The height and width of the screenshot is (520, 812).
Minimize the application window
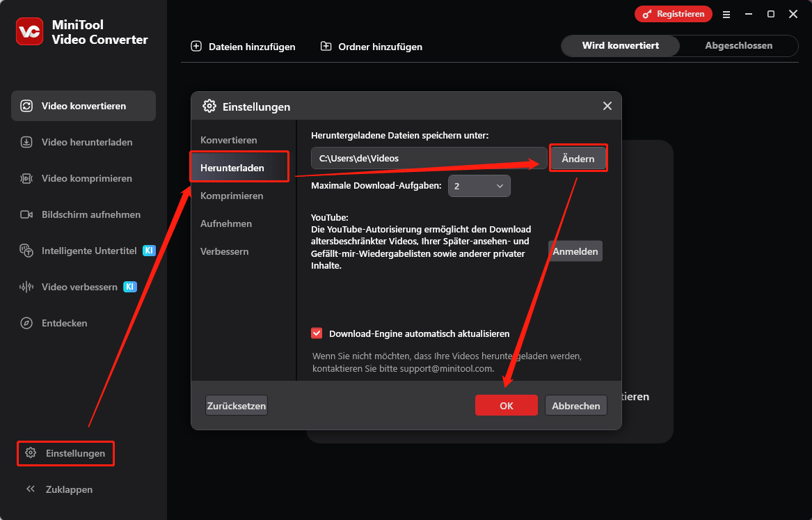click(749, 15)
